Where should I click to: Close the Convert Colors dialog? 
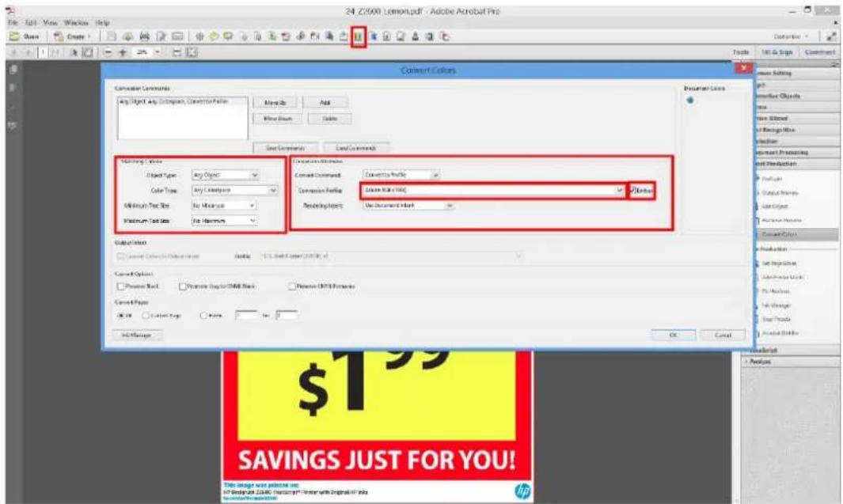pos(743,68)
